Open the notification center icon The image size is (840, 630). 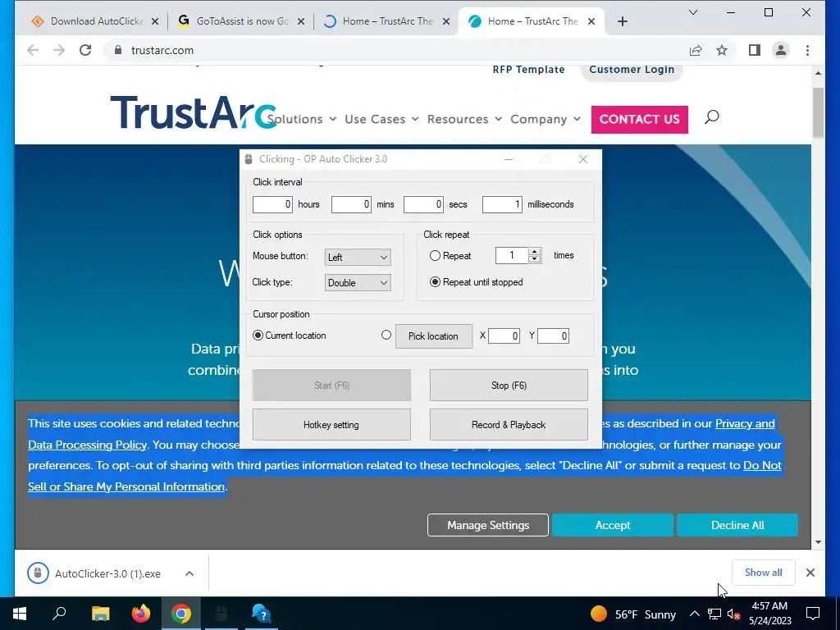coord(813,614)
